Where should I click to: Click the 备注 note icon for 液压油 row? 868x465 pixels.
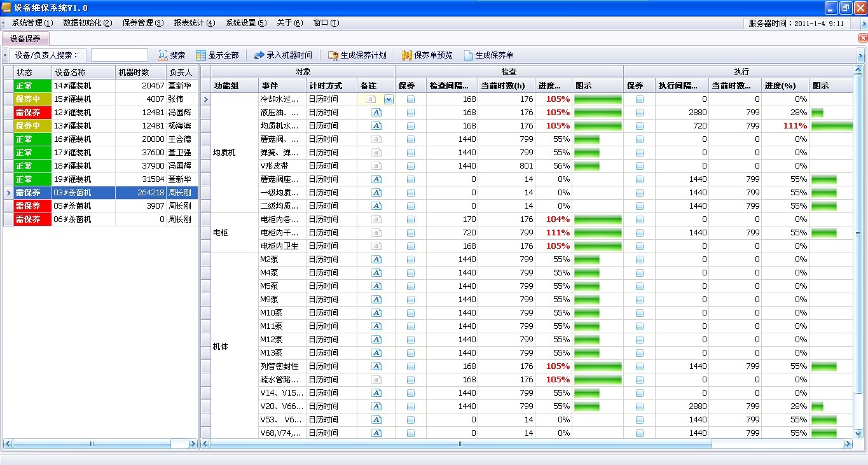376,113
